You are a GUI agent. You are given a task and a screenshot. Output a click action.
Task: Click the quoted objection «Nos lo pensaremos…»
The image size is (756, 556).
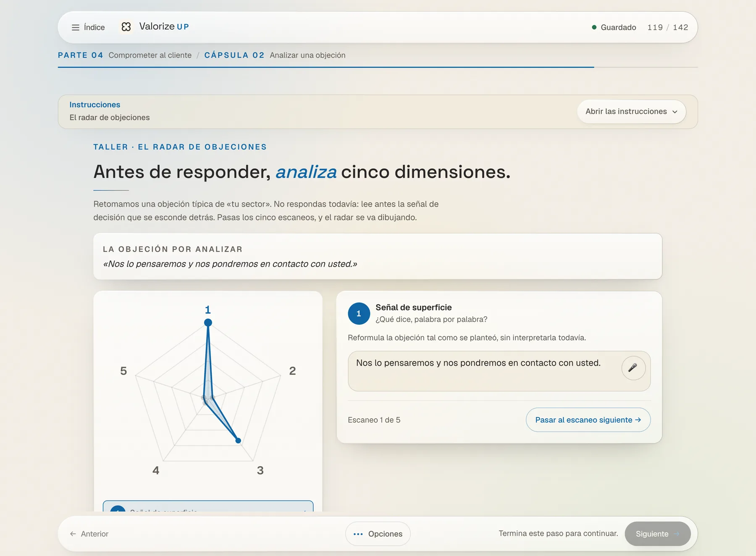tap(230, 264)
